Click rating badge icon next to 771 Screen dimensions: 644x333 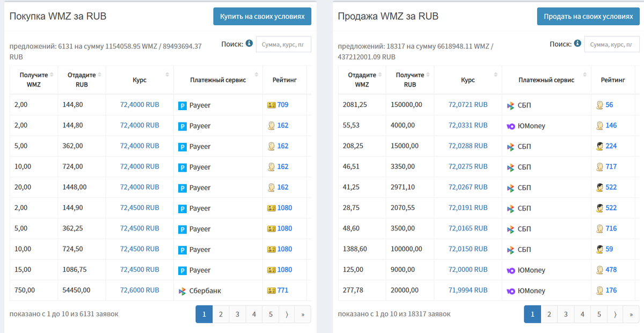[x=272, y=291]
